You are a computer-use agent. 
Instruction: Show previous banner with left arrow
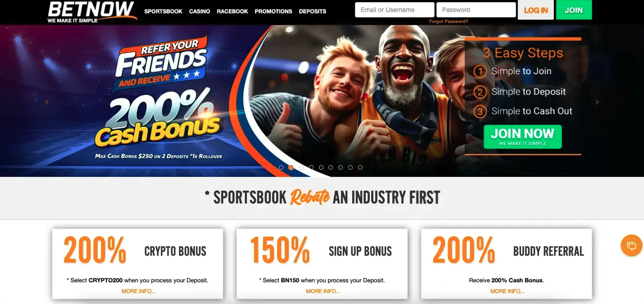tap(47, 102)
